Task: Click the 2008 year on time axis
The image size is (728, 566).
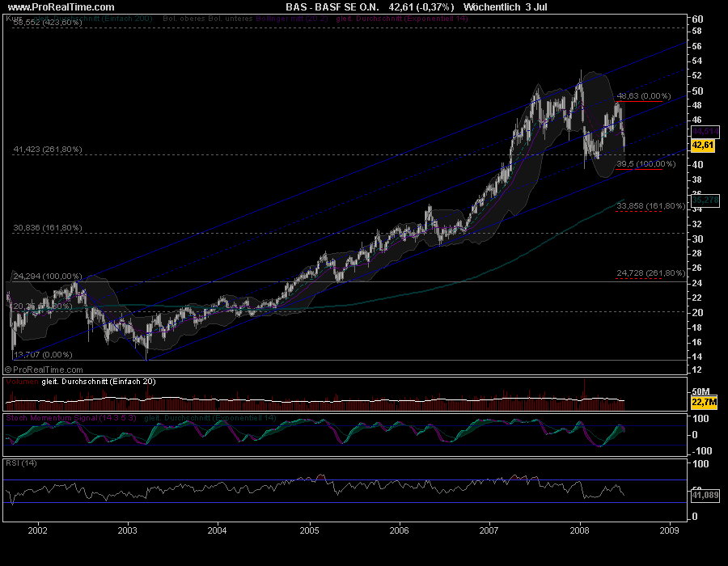Action: tap(579, 530)
